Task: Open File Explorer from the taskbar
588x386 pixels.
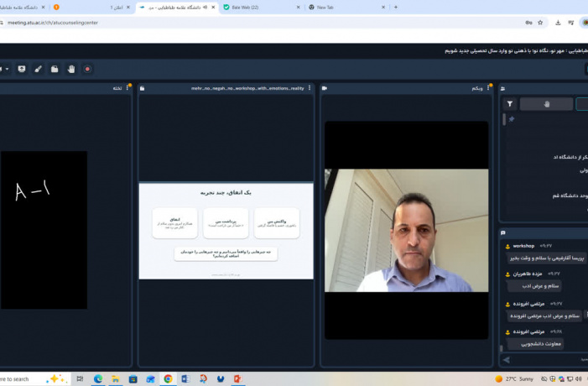Action: 116,379
